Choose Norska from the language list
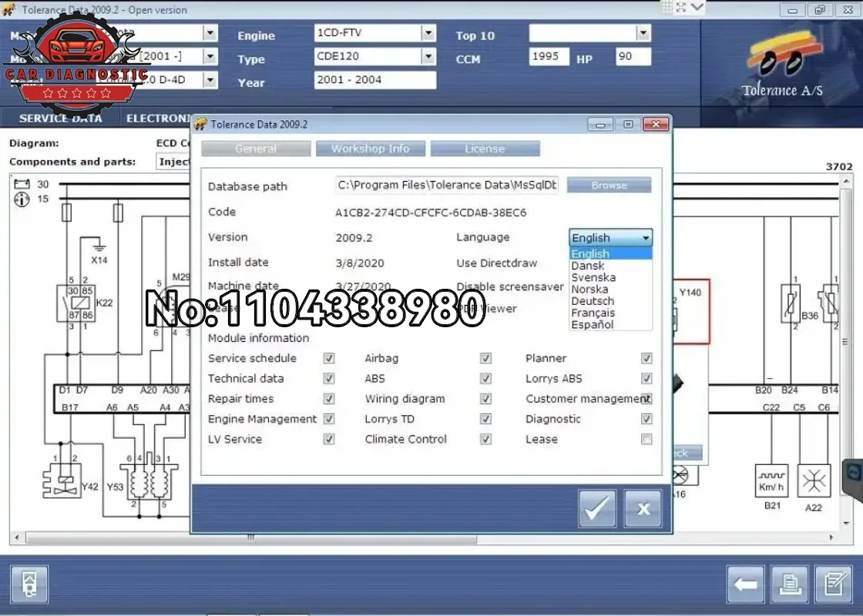Image resolution: width=863 pixels, height=616 pixels. coord(610,290)
